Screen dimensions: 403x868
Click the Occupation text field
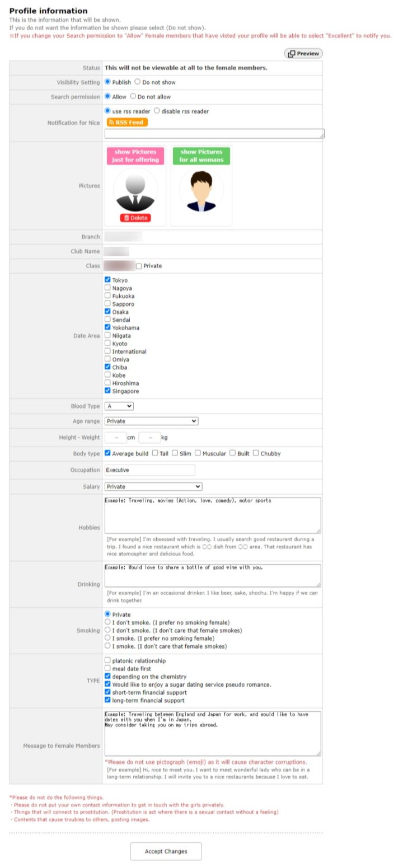(149, 470)
